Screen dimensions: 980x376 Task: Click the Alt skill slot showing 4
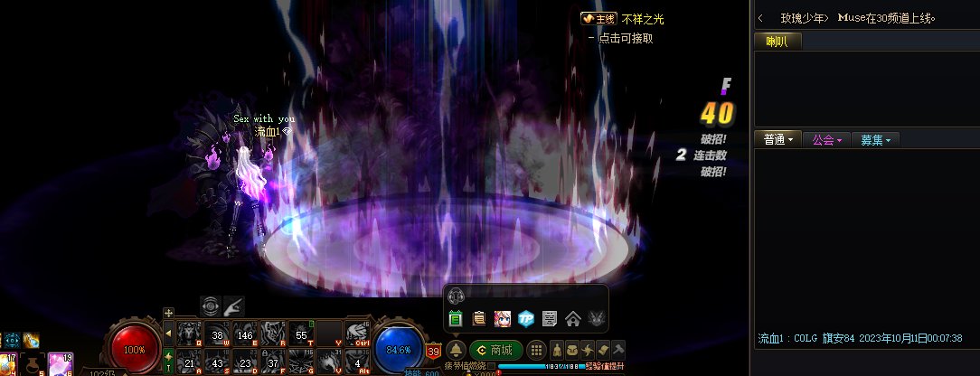[x=357, y=361]
